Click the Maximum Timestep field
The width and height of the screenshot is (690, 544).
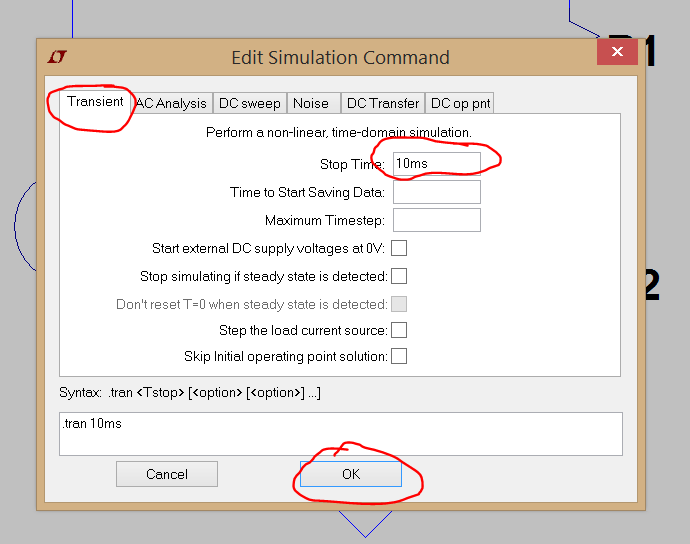point(437,220)
